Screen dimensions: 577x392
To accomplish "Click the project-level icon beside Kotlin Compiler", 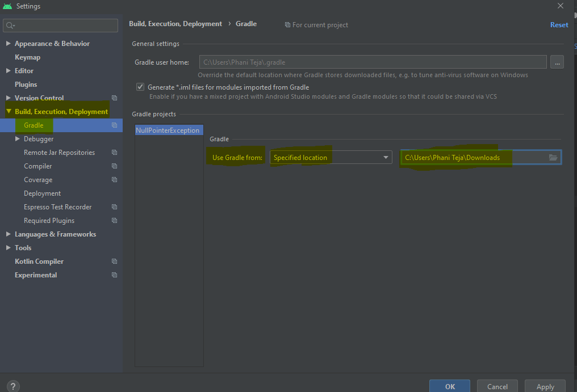I will pos(115,261).
